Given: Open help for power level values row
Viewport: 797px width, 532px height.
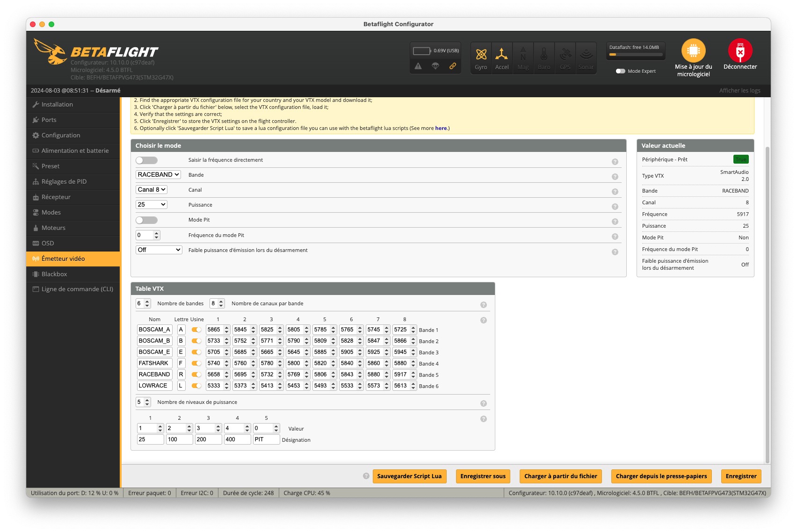Looking at the screenshot, I should click(484, 419).
